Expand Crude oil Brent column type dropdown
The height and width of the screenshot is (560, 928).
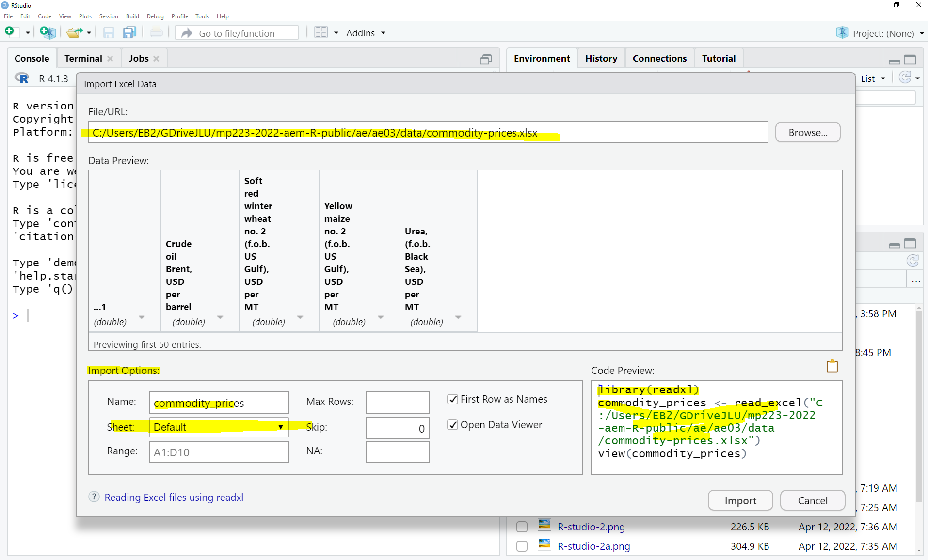point(220,317)
